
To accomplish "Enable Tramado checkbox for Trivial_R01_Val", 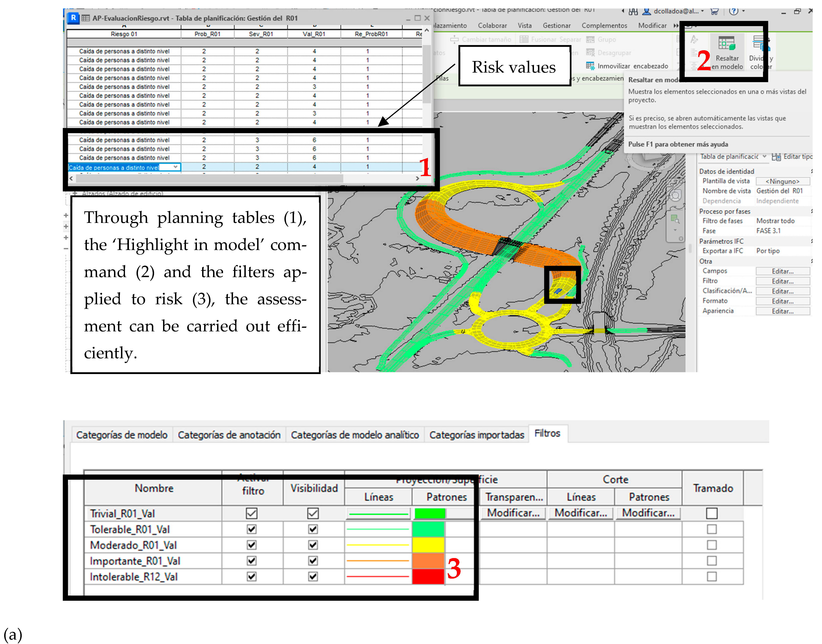I will click(712, 513).
